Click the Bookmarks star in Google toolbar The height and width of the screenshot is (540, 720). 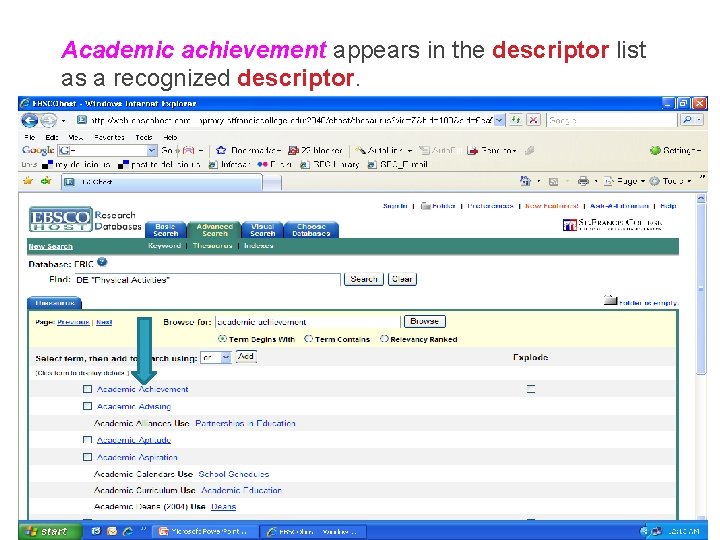tap(221, 150)
